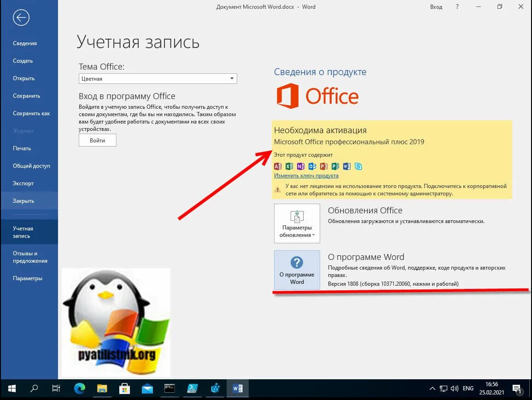This screenshot has height=400, width=532.
Task: Click Вход in the title bar
Action: point(436,7)
